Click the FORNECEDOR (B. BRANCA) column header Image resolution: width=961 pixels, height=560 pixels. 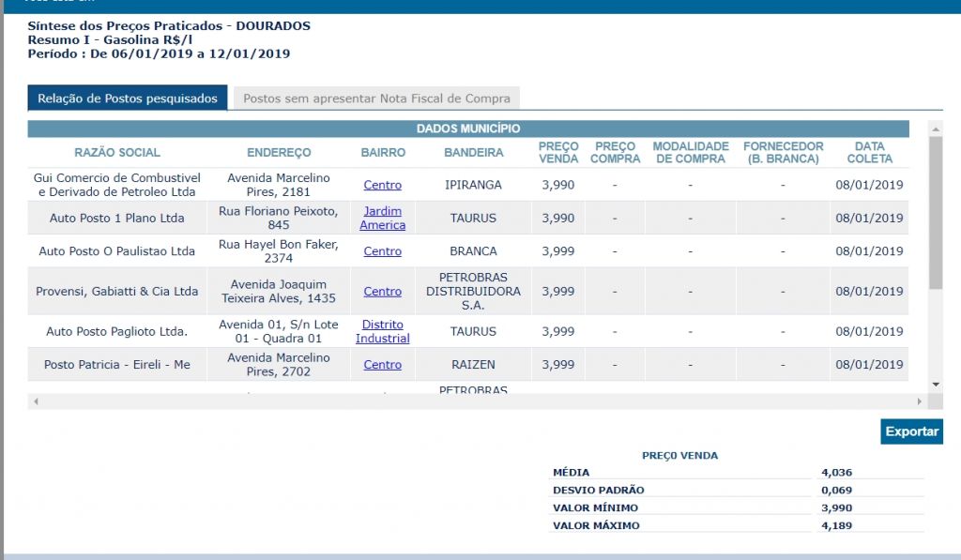click(x=784, y=153)
